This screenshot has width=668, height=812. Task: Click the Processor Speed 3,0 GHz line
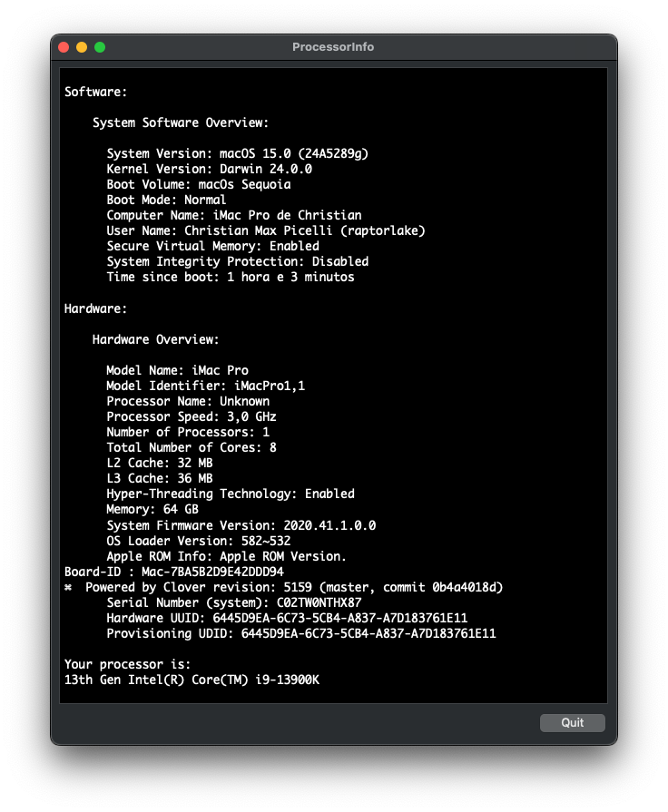pos(192,416)
